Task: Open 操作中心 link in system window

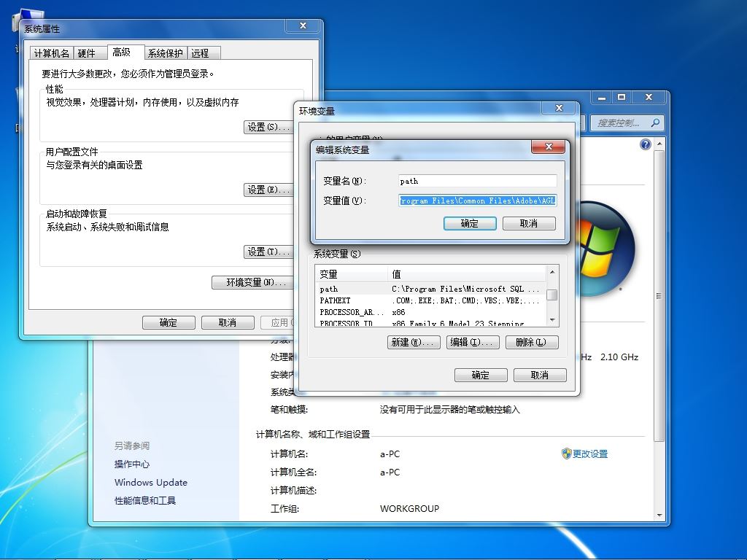Action: tap(132, 464)
